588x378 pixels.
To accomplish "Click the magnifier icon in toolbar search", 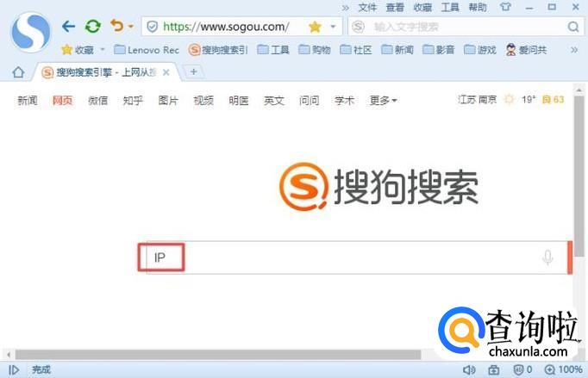I will pyautogui.click(x=573, y=27).
